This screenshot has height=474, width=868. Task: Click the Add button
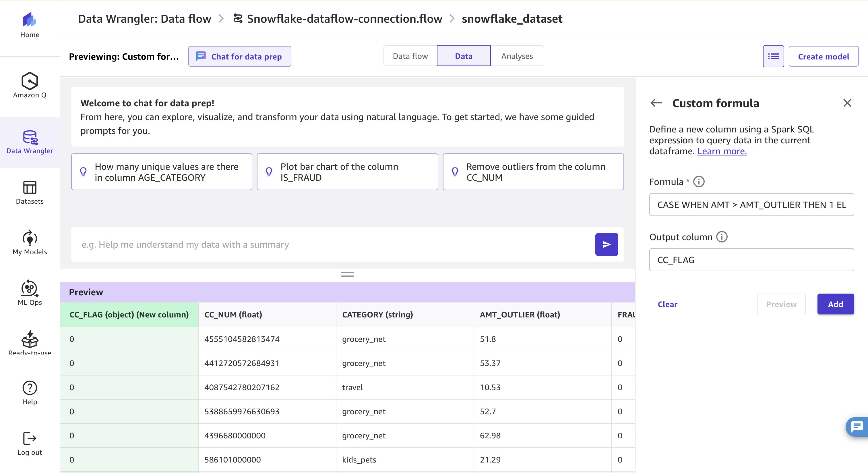click(836, 304)
